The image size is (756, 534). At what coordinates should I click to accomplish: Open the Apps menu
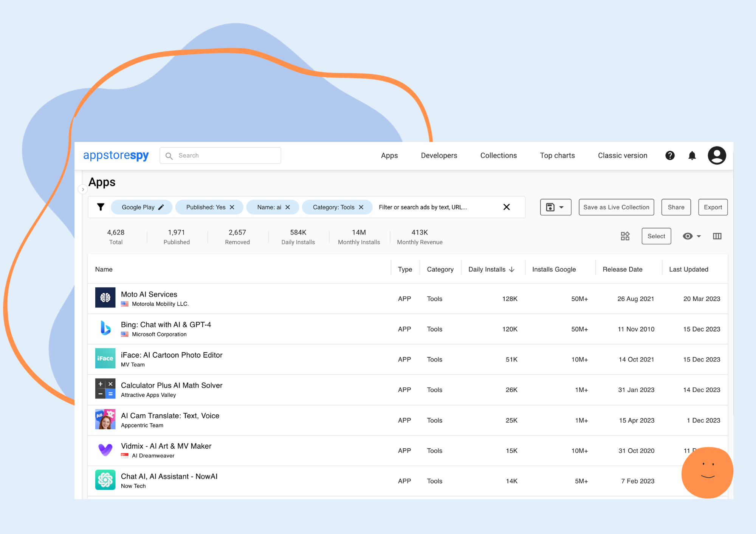(389, 155)
